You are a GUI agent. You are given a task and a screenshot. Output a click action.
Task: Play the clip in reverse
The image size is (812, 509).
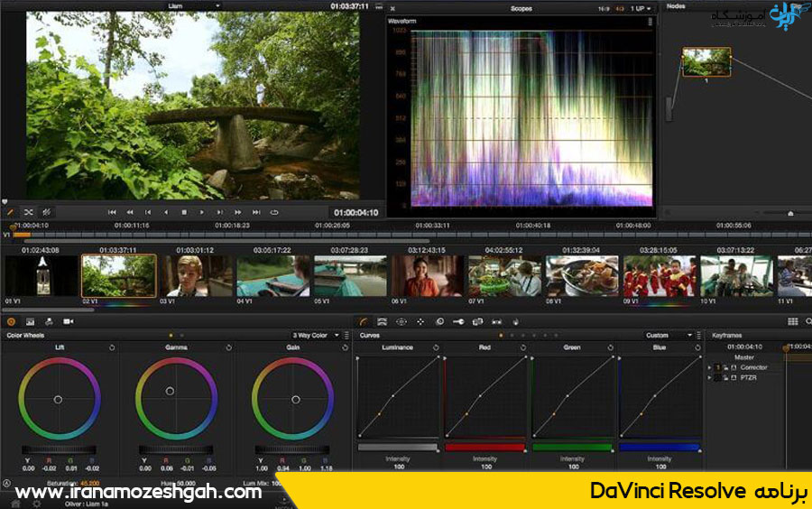click(166, 212)
